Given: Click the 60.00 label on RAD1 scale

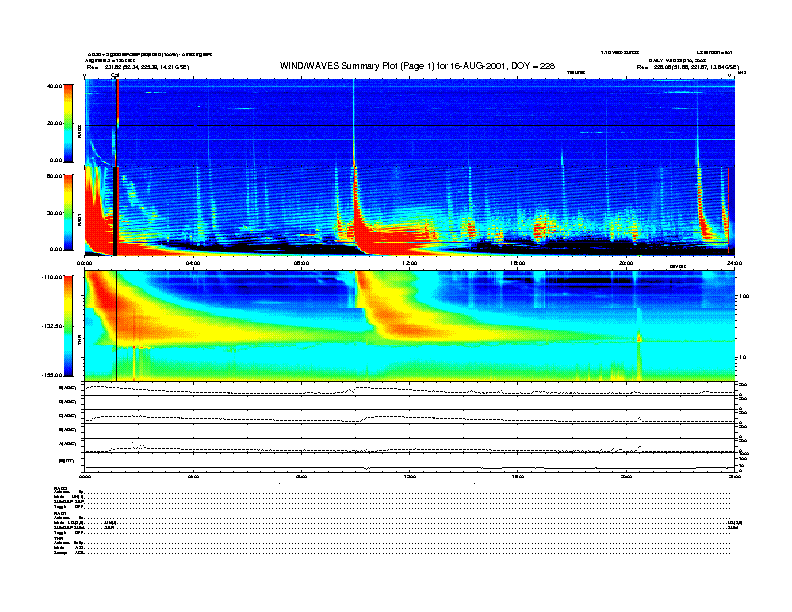Looking at the screenshot, I should [54, 176].
